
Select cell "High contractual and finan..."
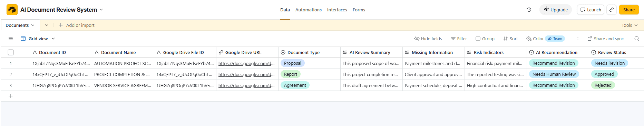click(496, 85)
